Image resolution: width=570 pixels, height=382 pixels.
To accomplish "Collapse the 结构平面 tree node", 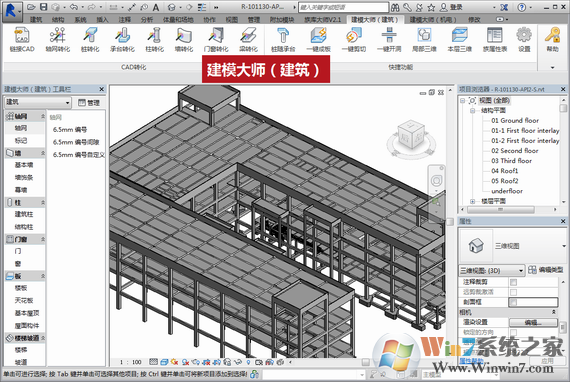I will tap(472, 110).
